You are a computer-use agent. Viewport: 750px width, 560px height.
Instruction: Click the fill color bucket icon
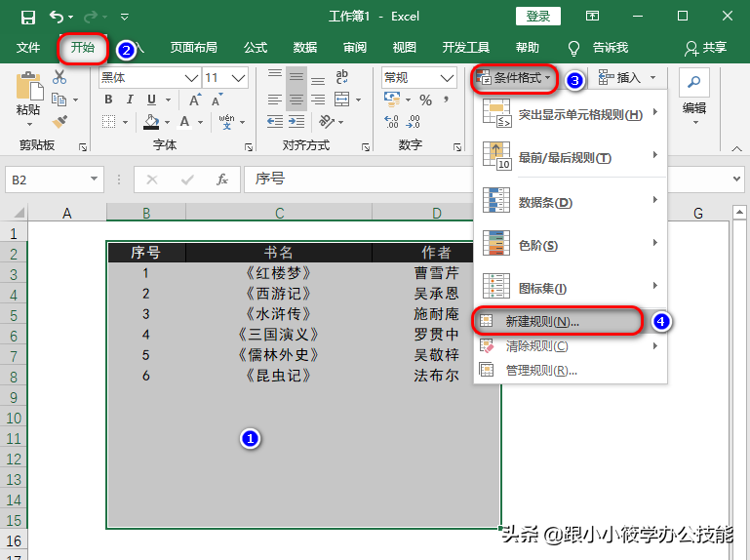(x=151, y=122)
